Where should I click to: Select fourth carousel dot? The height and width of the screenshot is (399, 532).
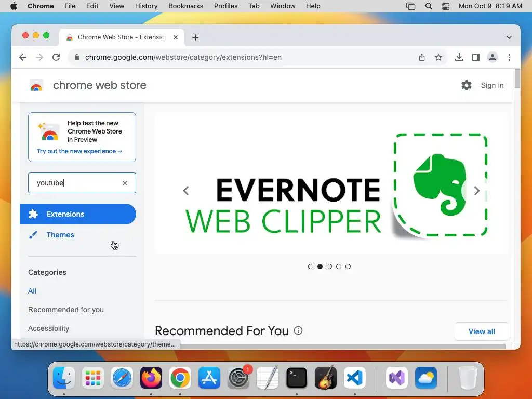339,267
